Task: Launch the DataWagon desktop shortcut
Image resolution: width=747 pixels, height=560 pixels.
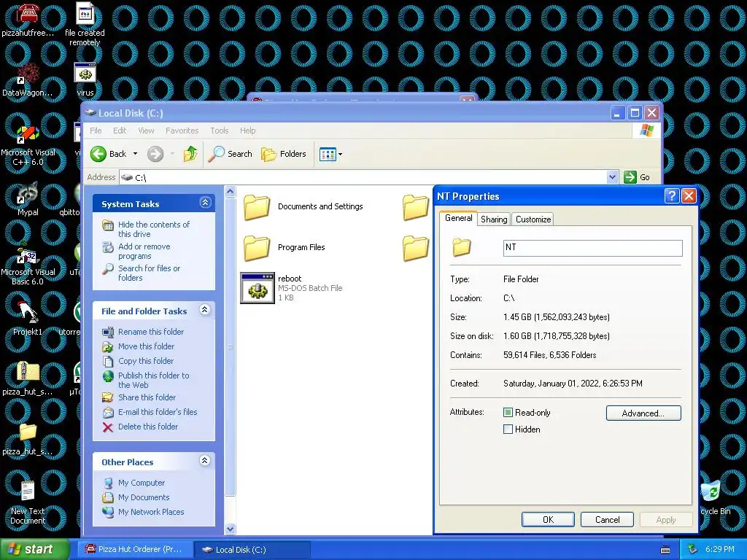Action: [28, 80]
